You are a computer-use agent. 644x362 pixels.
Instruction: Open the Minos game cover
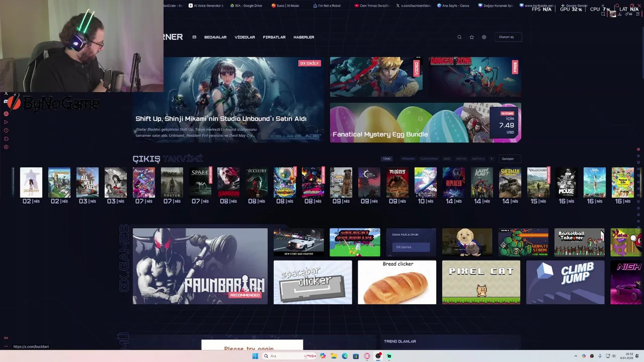click(397, 182)
